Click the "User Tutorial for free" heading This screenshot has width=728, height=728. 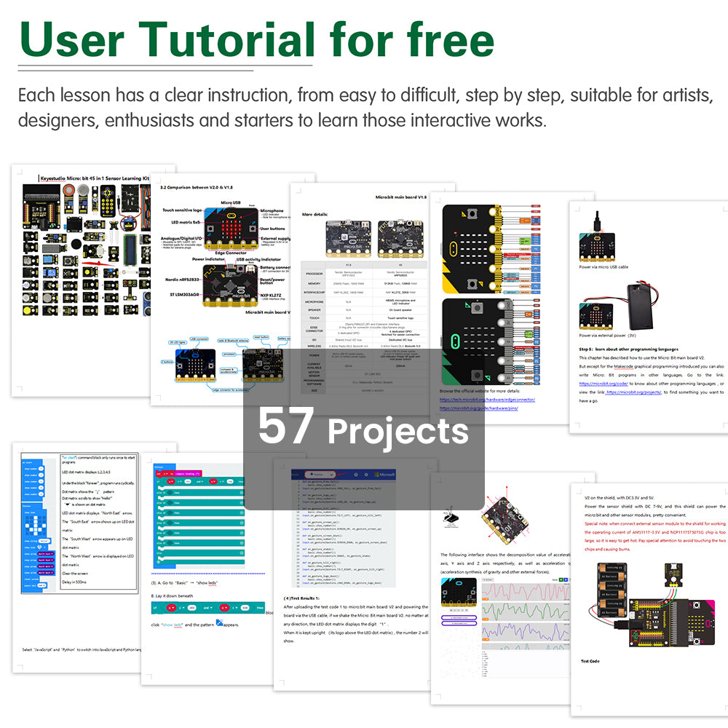tap(257, 39)
